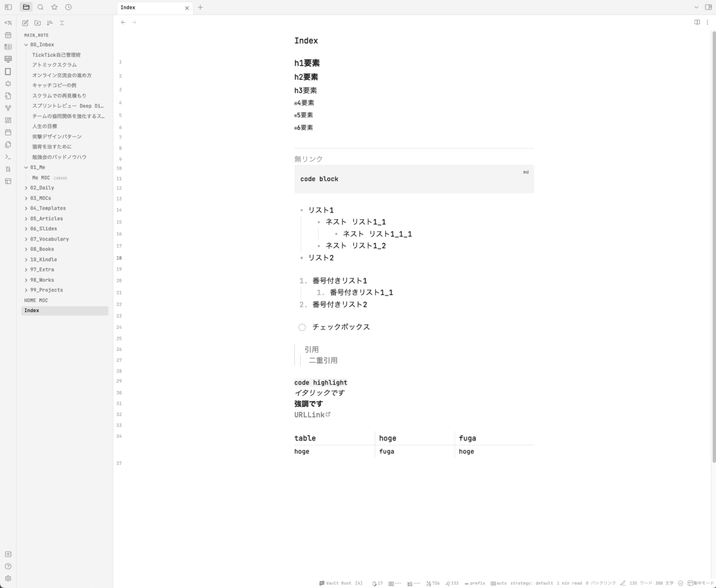Viewport: 716px width, 588px height.
Task: Create a new folder in the file explorer
Action: (38, 23)
